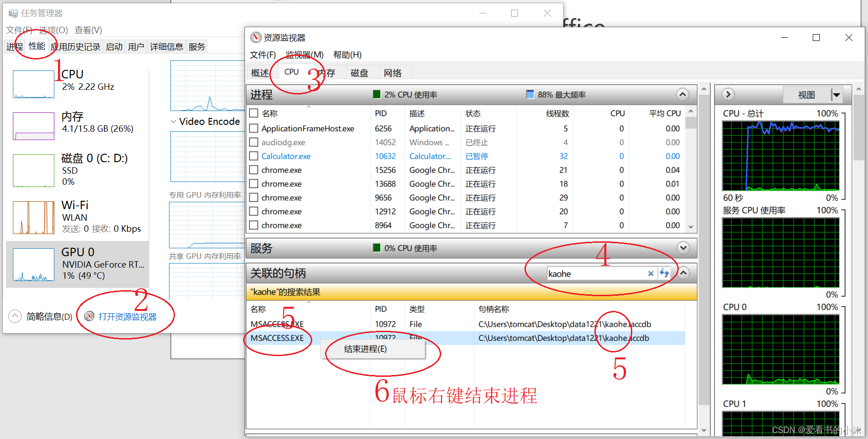This screenshot has width=868, height=439.
Task: Sort processes by PID column header
Action: click(x=381, y=113)
